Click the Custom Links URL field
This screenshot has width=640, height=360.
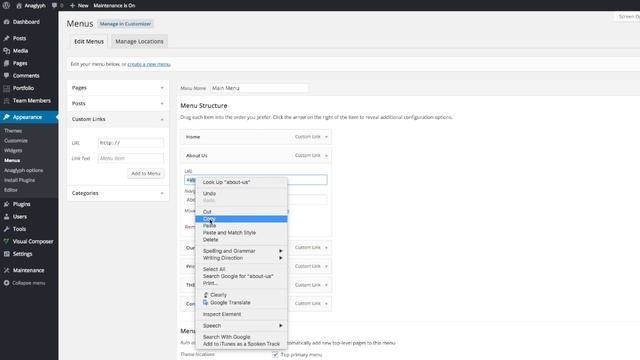tap(131, 143)
